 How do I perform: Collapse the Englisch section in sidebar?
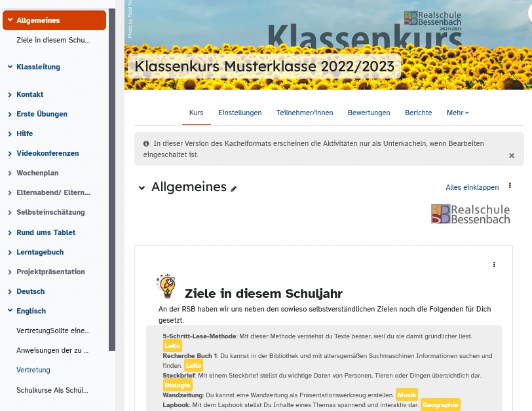10,311
